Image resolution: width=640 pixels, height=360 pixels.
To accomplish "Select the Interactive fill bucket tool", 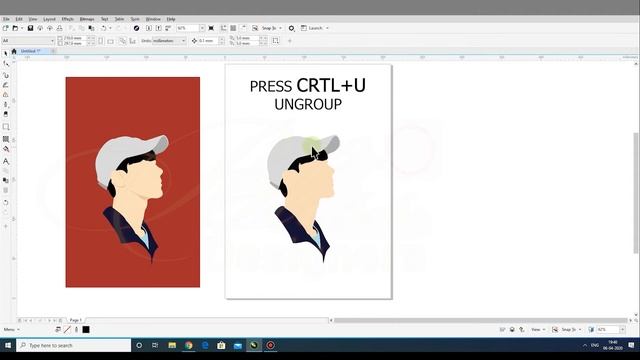I will coord(6,149).
